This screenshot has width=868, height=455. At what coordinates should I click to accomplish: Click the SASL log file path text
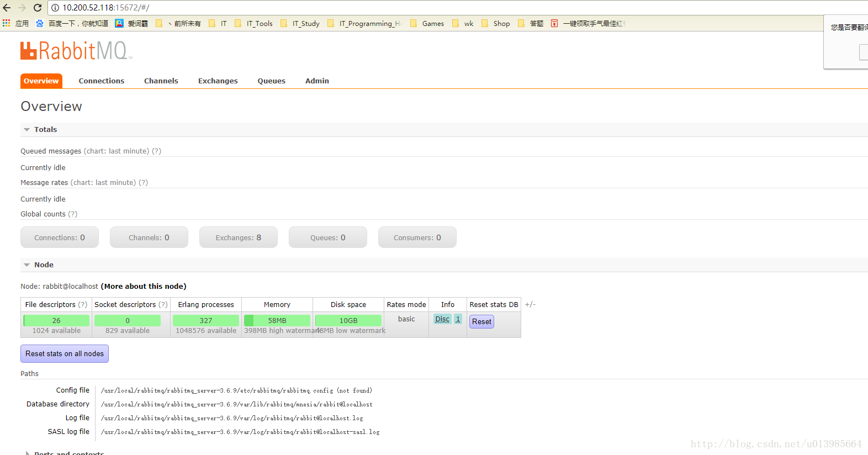pyautogui.click(x=240, y=432)
